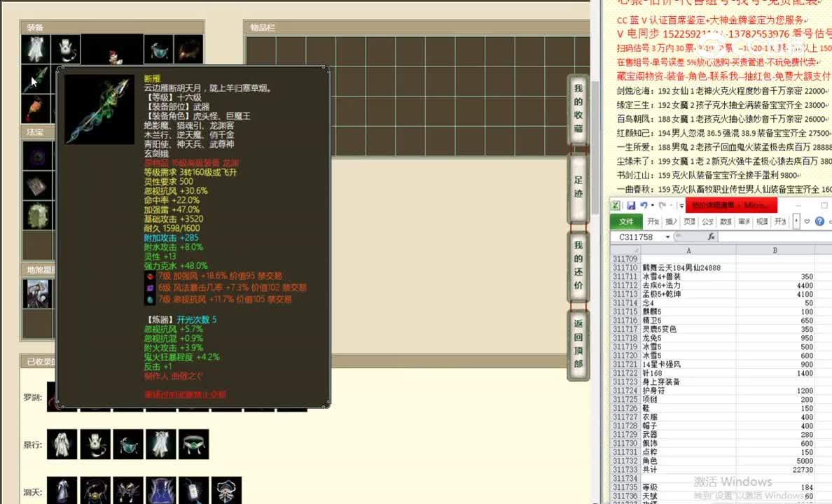Show more ribbon tabs via right arrow in Excel

click(x=796, y=221)
